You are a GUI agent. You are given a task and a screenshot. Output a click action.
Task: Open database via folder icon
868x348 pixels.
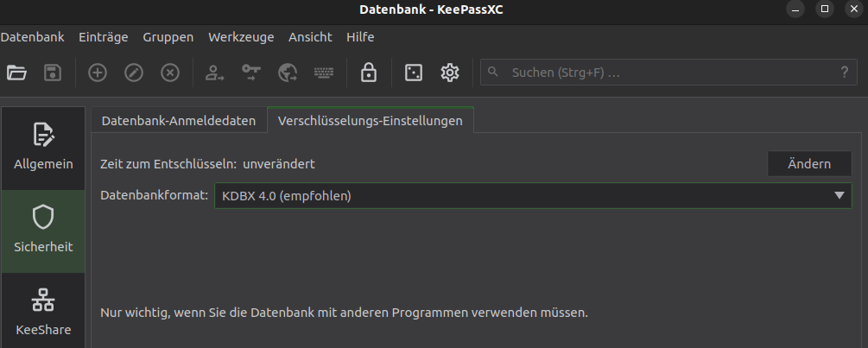pyautogui.click(x=16, y=73)
